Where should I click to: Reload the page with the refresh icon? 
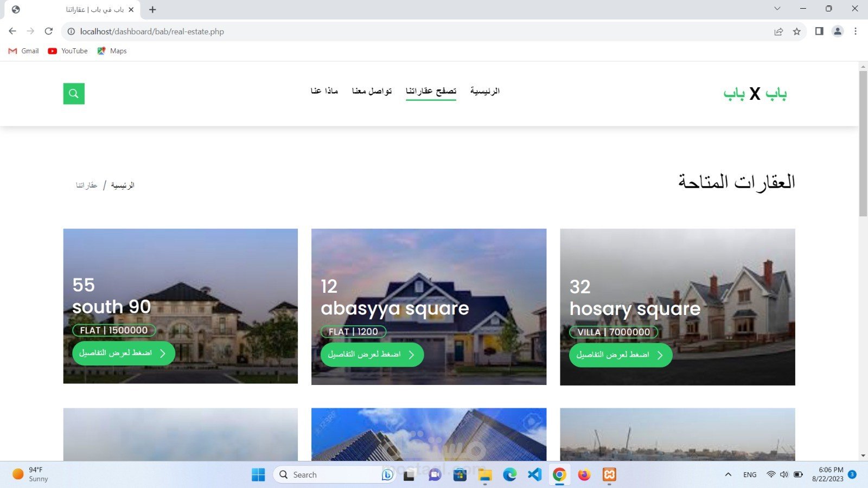[x=49, y=31]
